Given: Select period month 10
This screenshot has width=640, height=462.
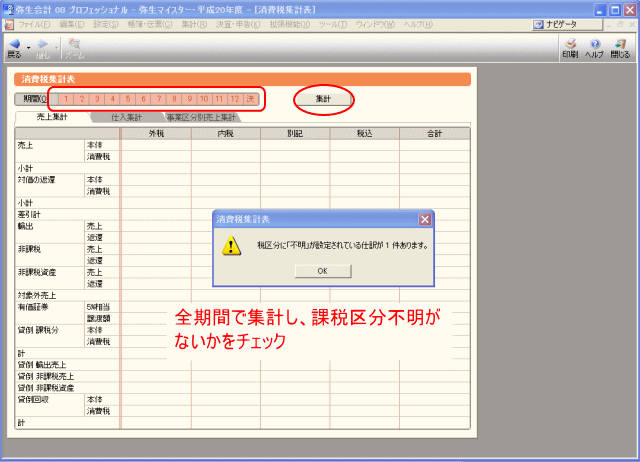Looking at the screenshot, I should [204, 99].
